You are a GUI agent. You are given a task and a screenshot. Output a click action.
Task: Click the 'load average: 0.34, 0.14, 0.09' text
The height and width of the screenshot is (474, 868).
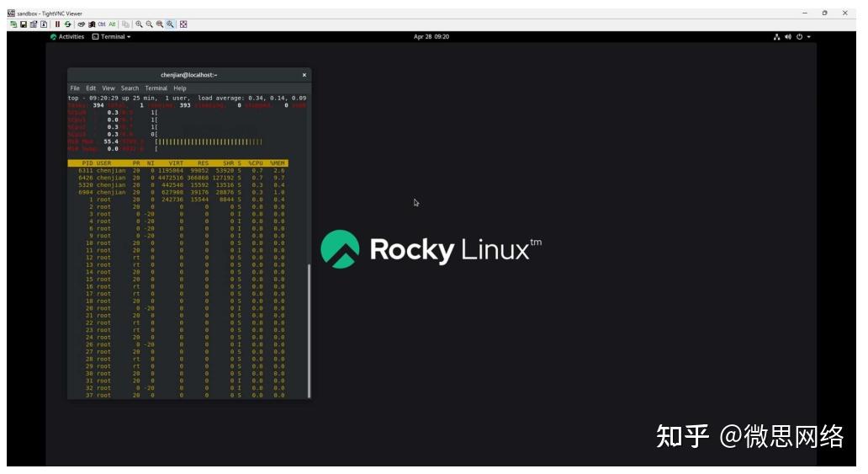(x=251, y=99)
